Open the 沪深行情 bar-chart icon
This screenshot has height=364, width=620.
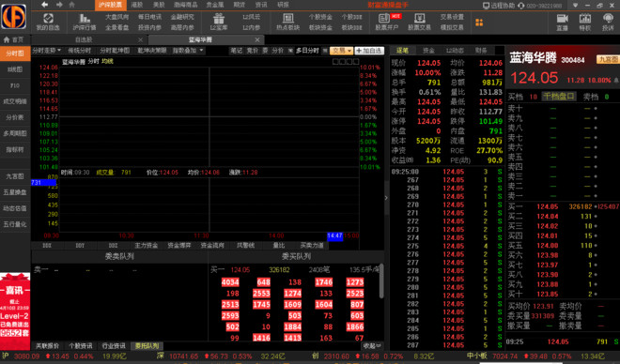click(x=85, y=18)
